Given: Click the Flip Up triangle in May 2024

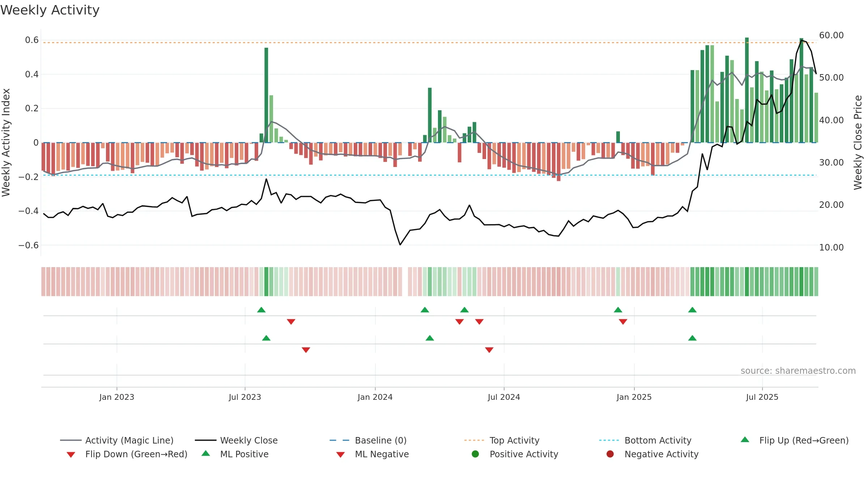Looking at the screenshot, I should coord(464,310).
